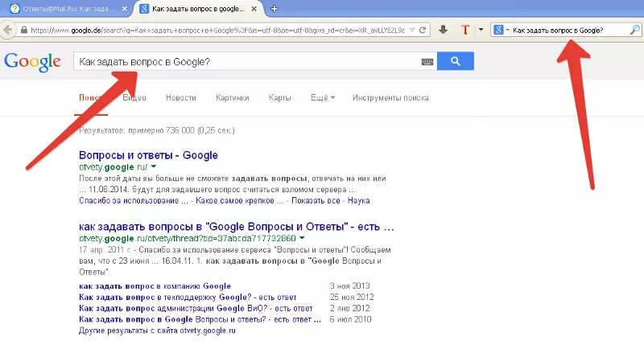Click the padlock icon in the URL bar
This screenshot has width=644, height=341.
pos(24,31)
